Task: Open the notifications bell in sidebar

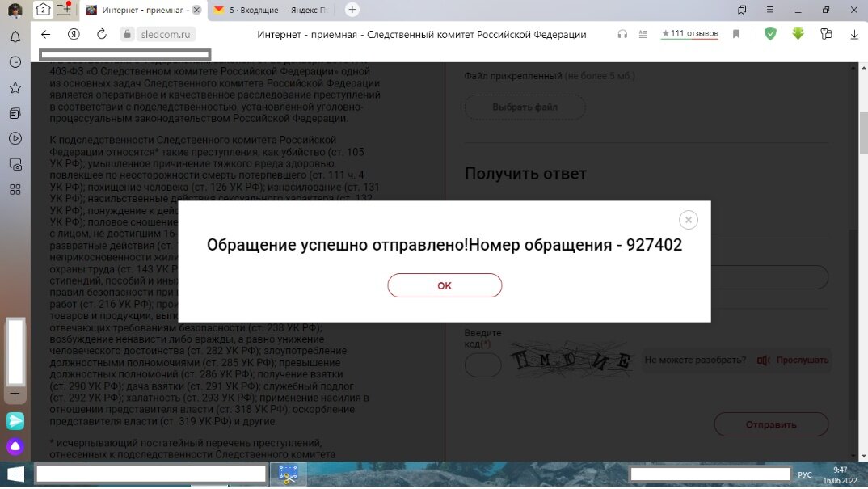Action: point(15,37)
